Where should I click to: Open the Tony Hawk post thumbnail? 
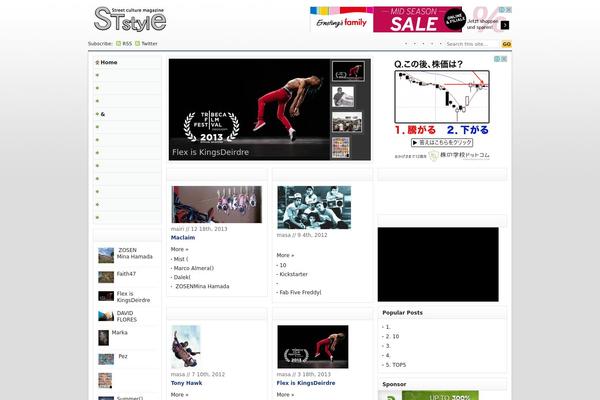click(186, 347)
